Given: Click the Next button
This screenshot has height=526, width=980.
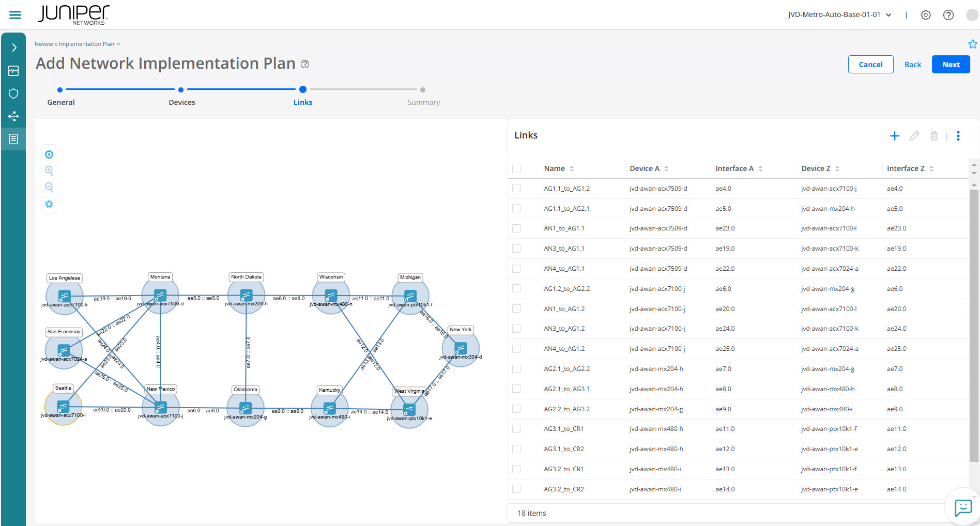Looking at the screenshot, I should 951,65.
